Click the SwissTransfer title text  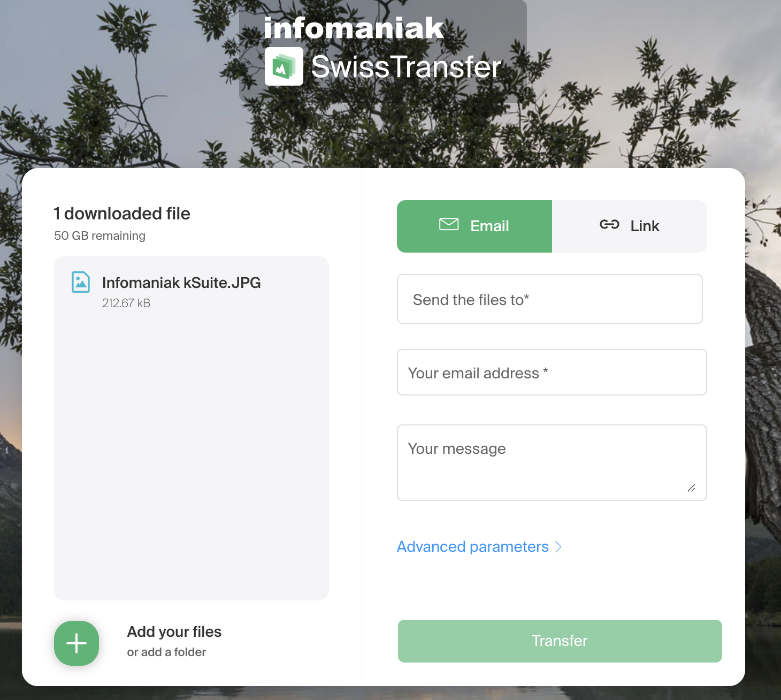click(406, 67)
